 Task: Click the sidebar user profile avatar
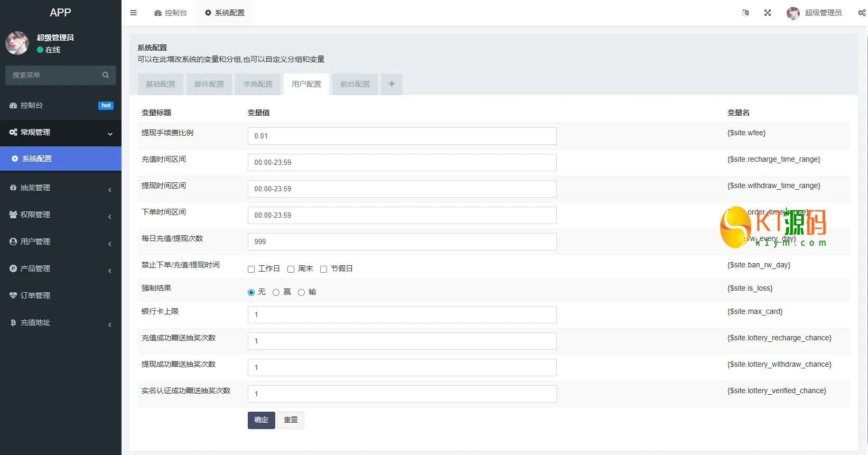pos(17,43)
